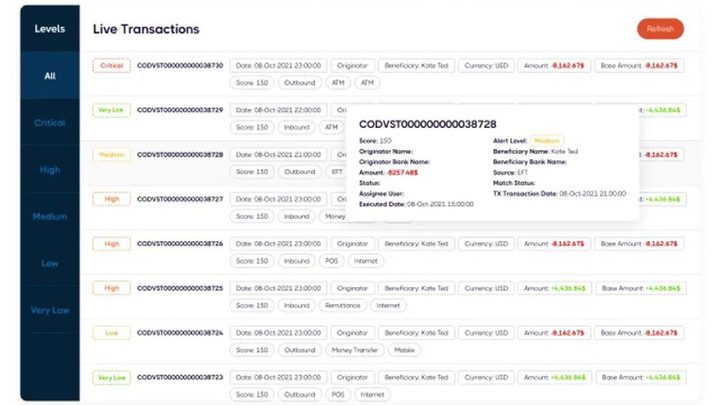Click the Amount chip on row 38730
720x405 pixels.
click(554, 66)
